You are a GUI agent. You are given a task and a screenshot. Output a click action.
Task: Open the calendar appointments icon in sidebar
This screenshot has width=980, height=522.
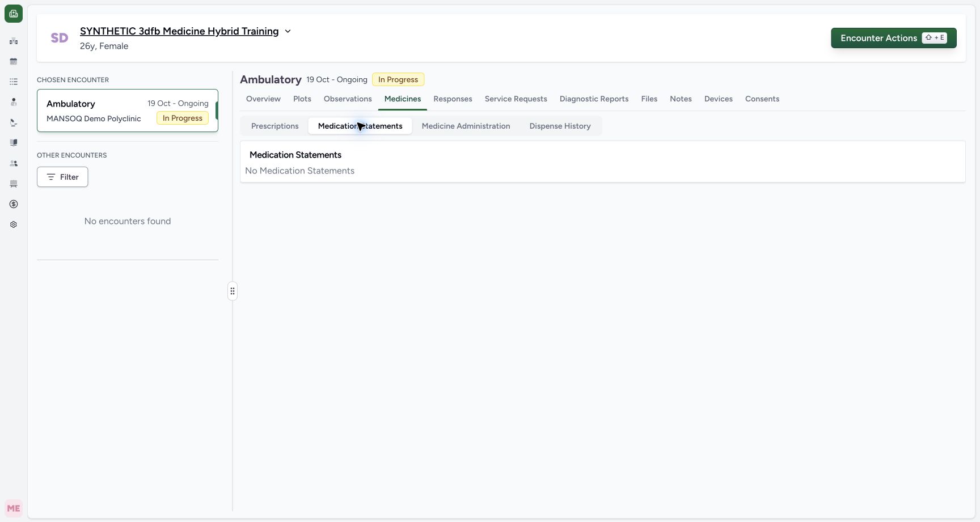pos(14,61)
